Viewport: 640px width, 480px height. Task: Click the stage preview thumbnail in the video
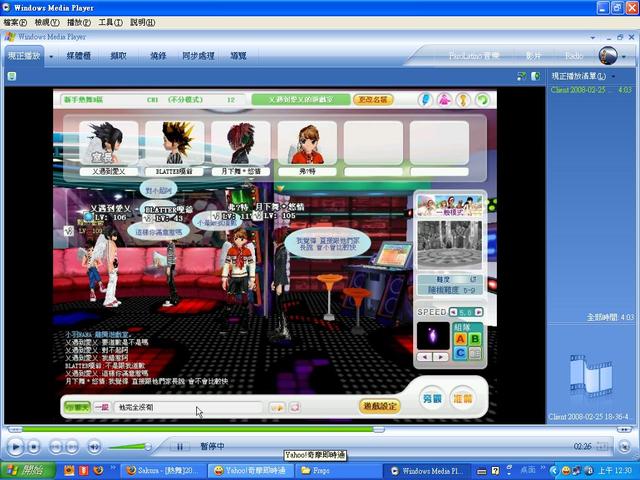[x=449, y=243]
